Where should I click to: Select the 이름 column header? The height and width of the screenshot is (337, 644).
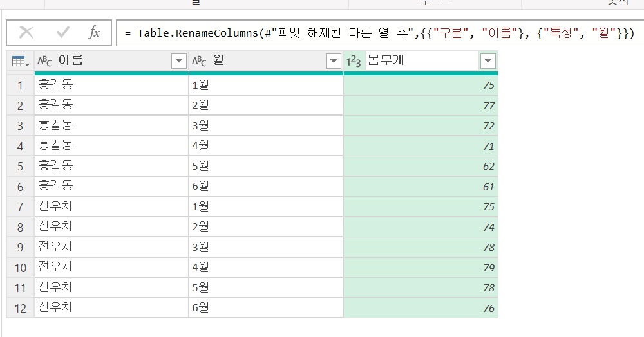[111, 60]
